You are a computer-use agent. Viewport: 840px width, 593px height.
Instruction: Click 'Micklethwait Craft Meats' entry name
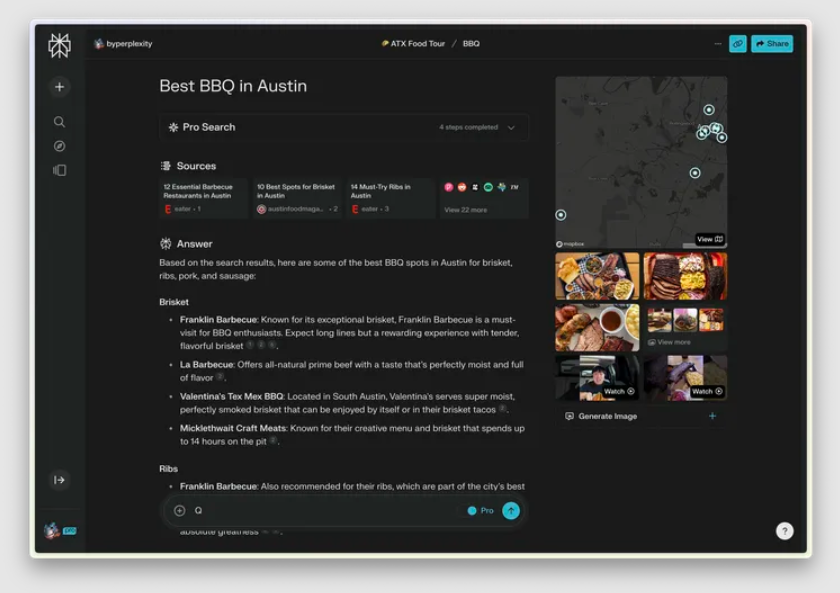234,429
